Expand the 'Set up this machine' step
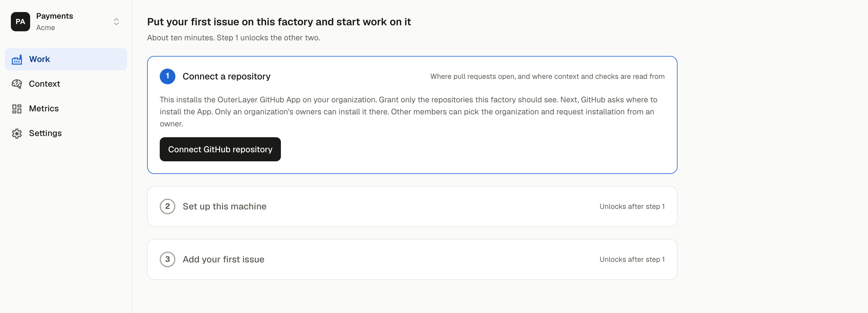The width and height of the screenshot is (868, 313). [x=412, y=206]
